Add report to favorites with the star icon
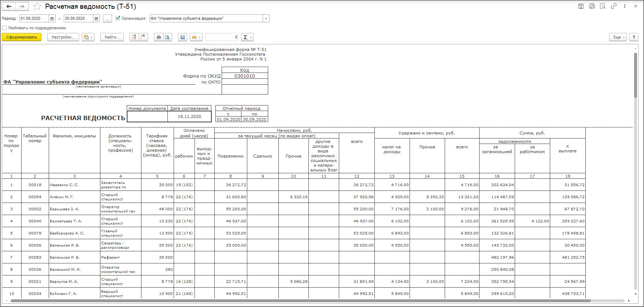The height and width of the screenshot is (307, 644). [37, 6]
